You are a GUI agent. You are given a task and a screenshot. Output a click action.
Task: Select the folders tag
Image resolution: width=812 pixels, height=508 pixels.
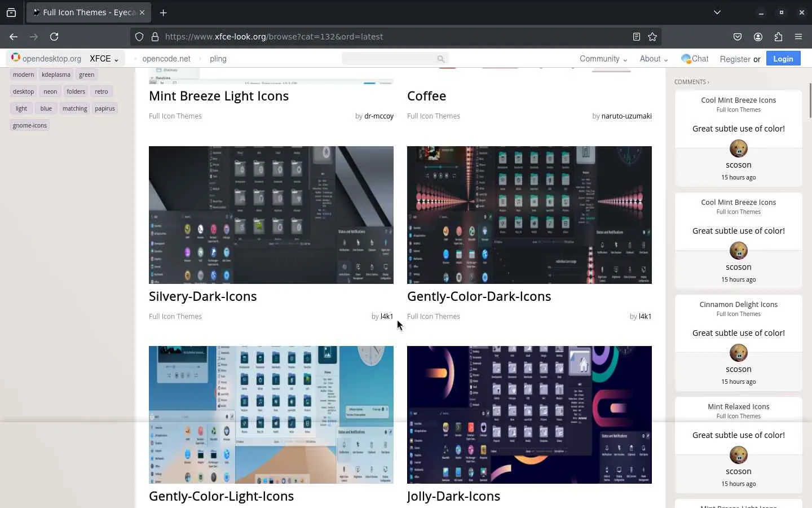coord(76,91)
